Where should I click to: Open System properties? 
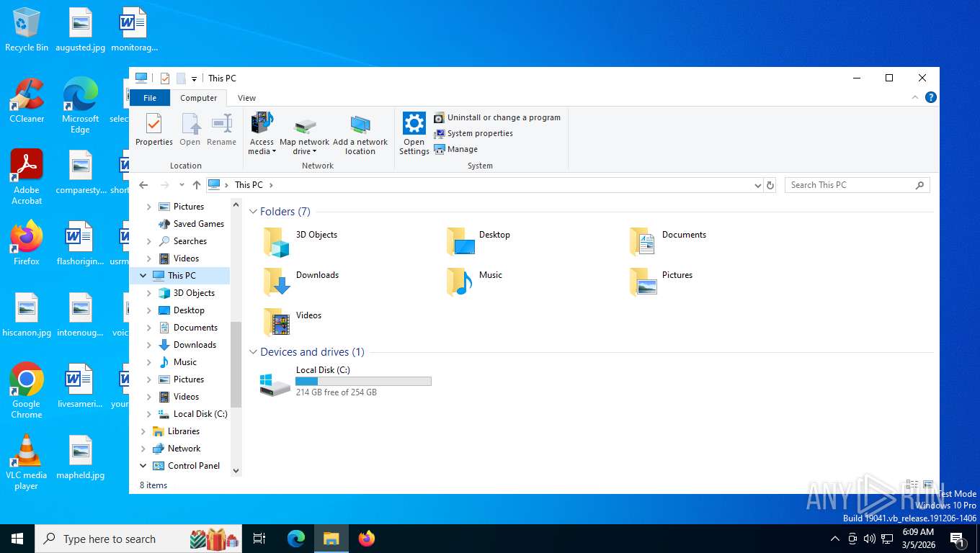point(473,133)
